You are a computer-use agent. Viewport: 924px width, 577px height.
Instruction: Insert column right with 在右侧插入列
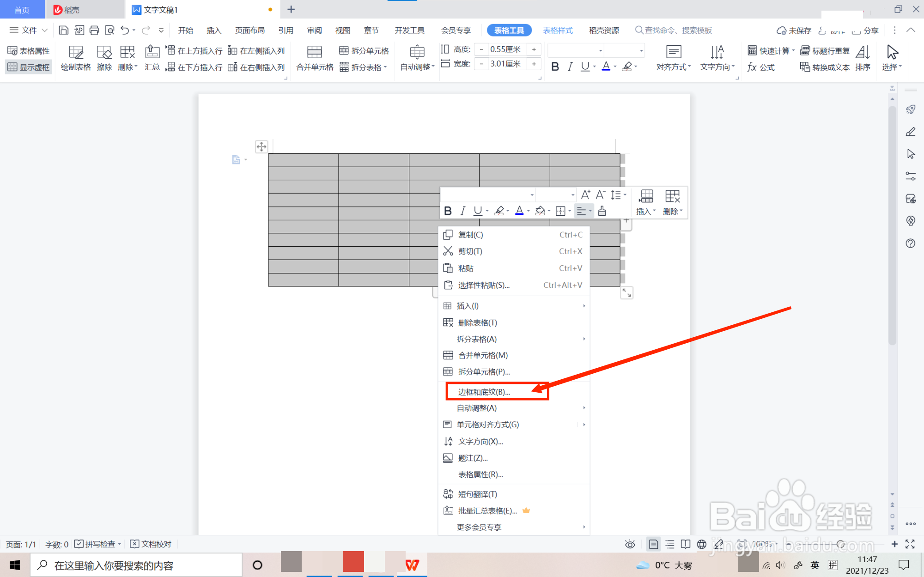[x=256, y=67]
